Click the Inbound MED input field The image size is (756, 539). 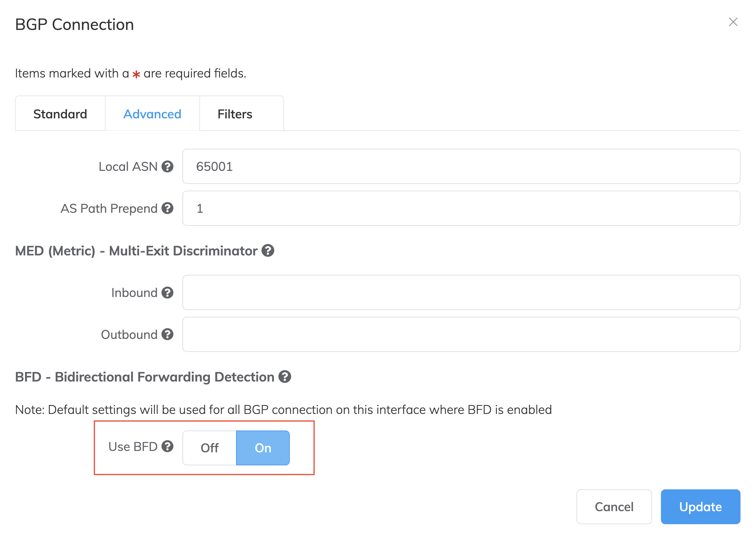click(461, 293)
